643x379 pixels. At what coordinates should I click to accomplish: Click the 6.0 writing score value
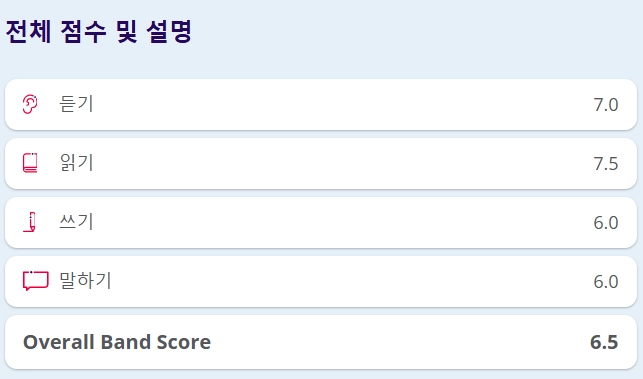point(606,223)
